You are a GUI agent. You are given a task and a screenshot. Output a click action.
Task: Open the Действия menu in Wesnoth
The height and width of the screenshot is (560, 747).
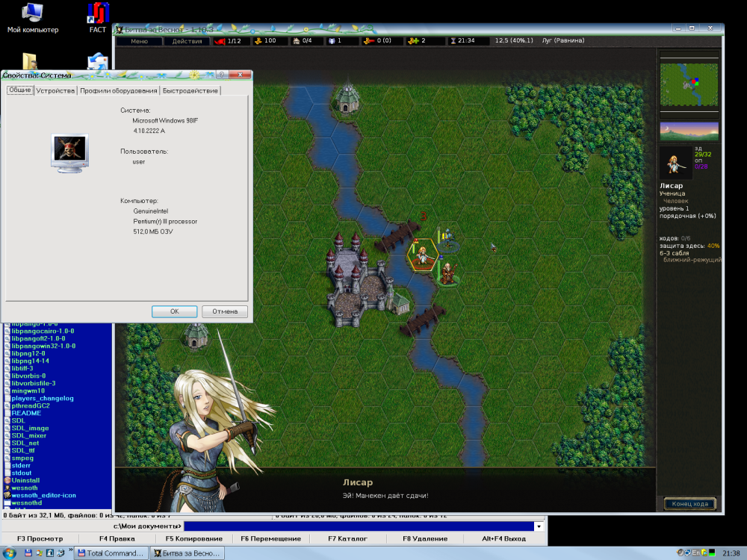coord(187,41)
